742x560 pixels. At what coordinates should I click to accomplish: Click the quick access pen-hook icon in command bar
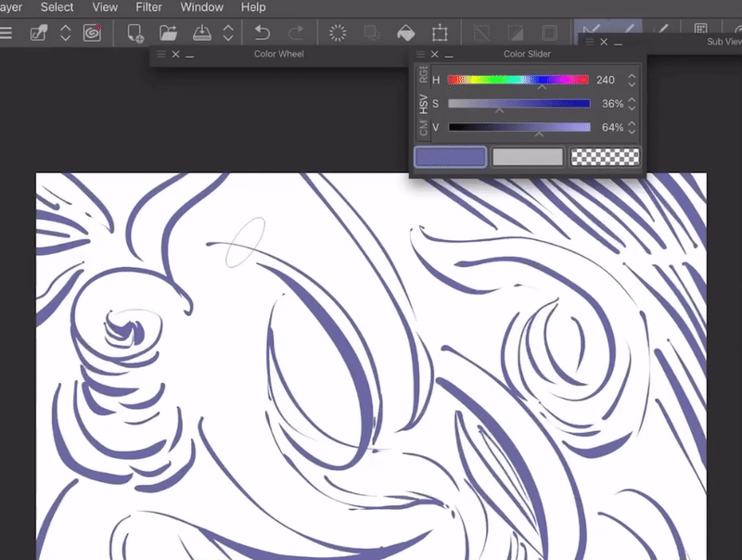coord(39,33)
